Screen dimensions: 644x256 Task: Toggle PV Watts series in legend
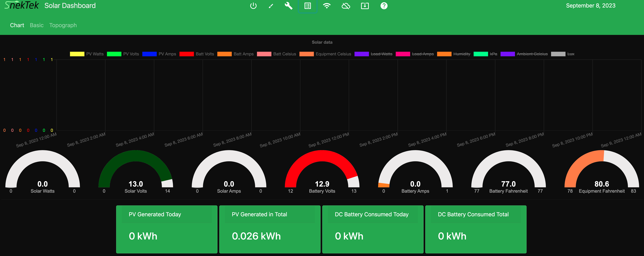click(x=95, y=54)
